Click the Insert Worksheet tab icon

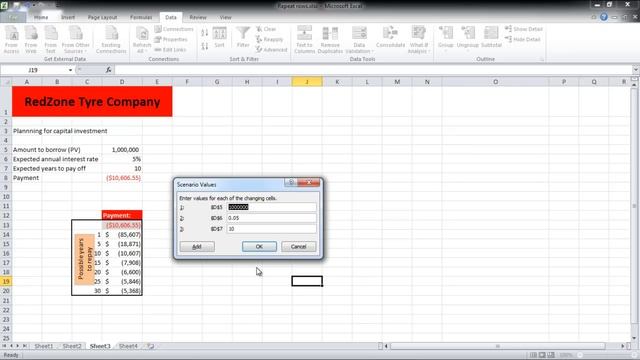(151, 346)
